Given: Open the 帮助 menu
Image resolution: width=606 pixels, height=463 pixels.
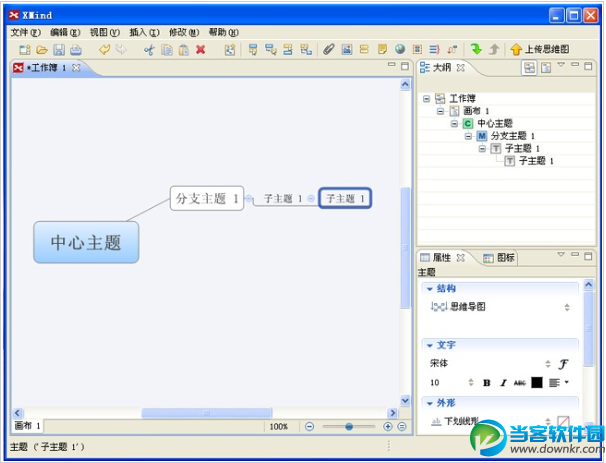Looking at the screenshot, I should pyautogui.click(x=224, y=32).
